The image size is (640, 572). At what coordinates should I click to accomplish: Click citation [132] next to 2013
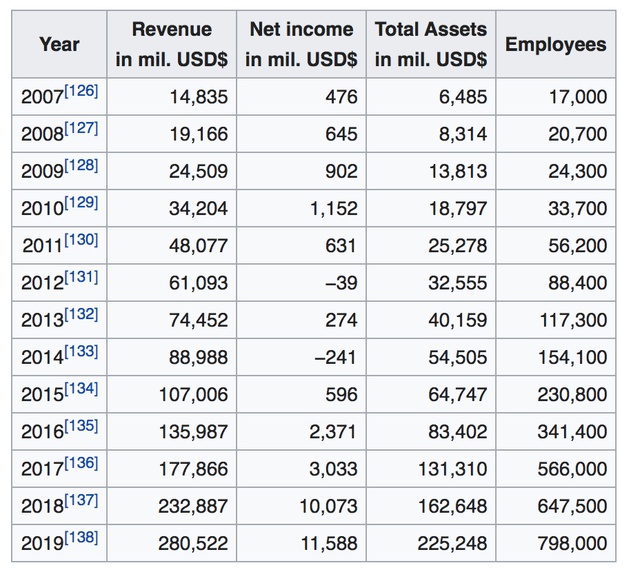[x=81, y=315]
